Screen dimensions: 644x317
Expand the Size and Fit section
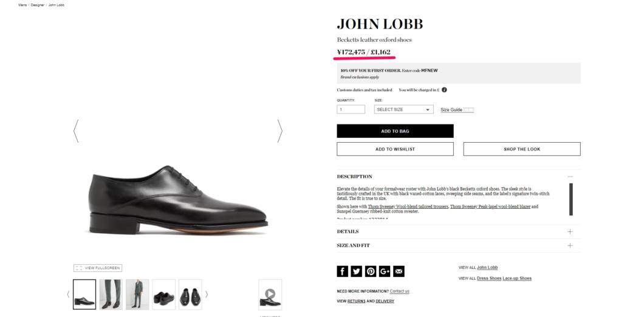coord(458,245)
